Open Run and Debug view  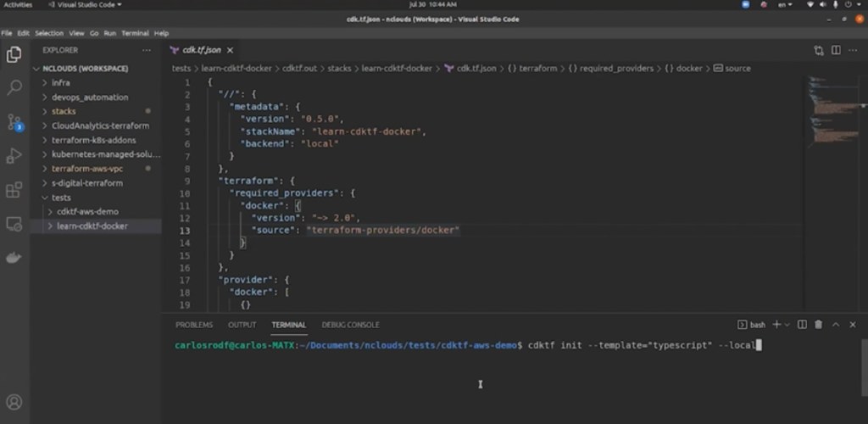pos(14,156)
